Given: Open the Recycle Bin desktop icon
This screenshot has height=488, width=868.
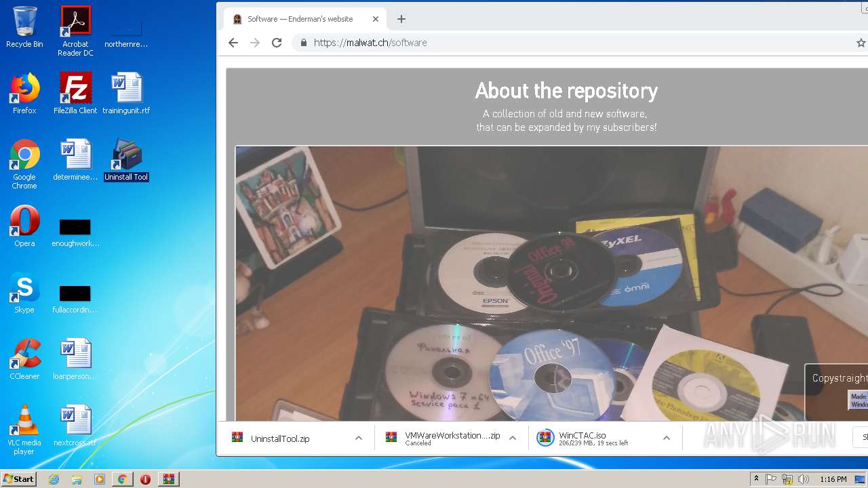Looking at the screenshot, I should point(24,27).
